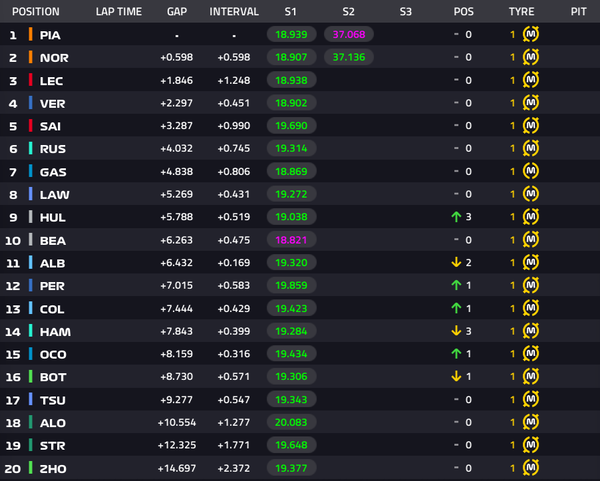Click the +1.771 interval for STR
Screen dimensions: 600x481
(234, 445)
